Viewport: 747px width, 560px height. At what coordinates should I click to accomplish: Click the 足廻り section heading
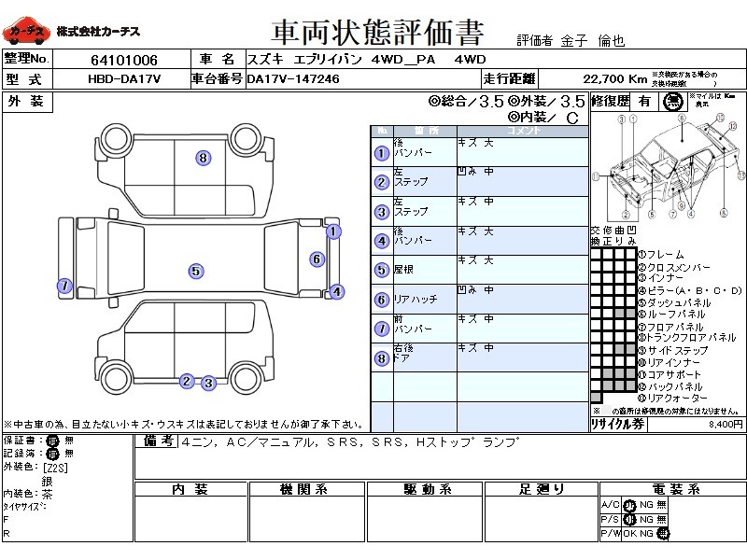click(x=542, y=490)
